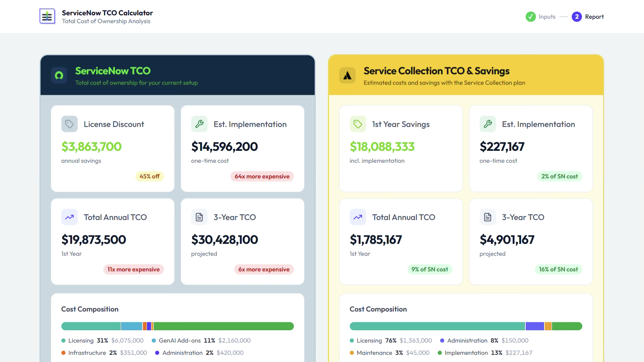Click the ServiceNow 3-Year TCO document icon
The height and width of the screenshot is (362, 644).
pyautogui.click(x=199, y=217)
